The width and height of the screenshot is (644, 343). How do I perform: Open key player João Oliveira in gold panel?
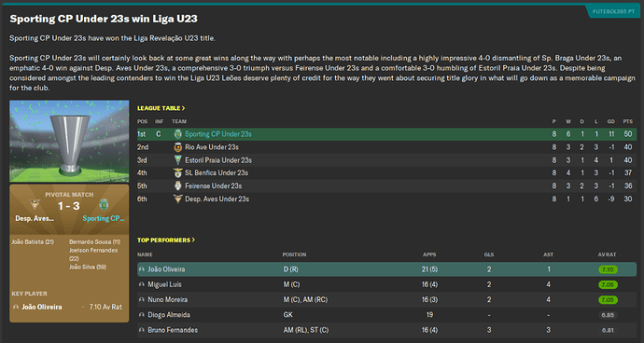tap(42, 307)
